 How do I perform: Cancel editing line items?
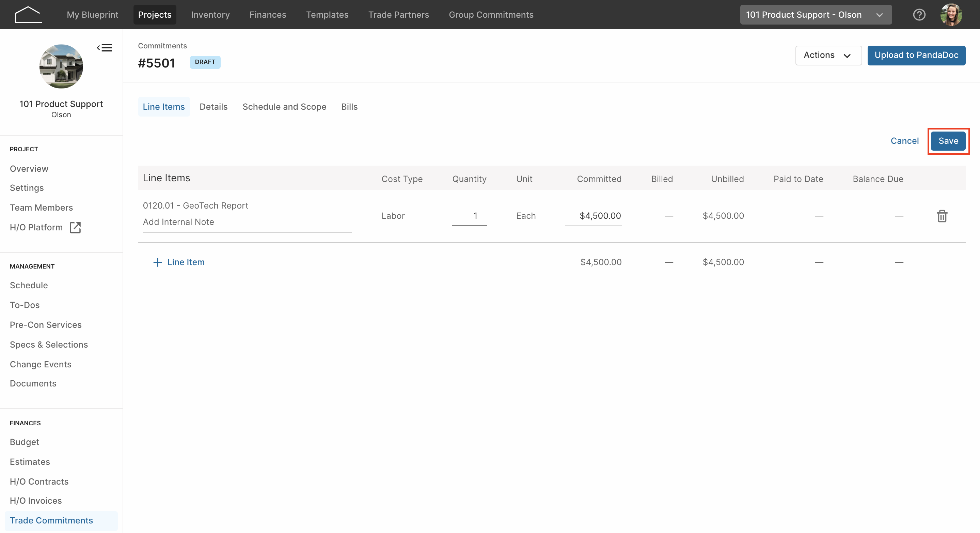(904, 141)
